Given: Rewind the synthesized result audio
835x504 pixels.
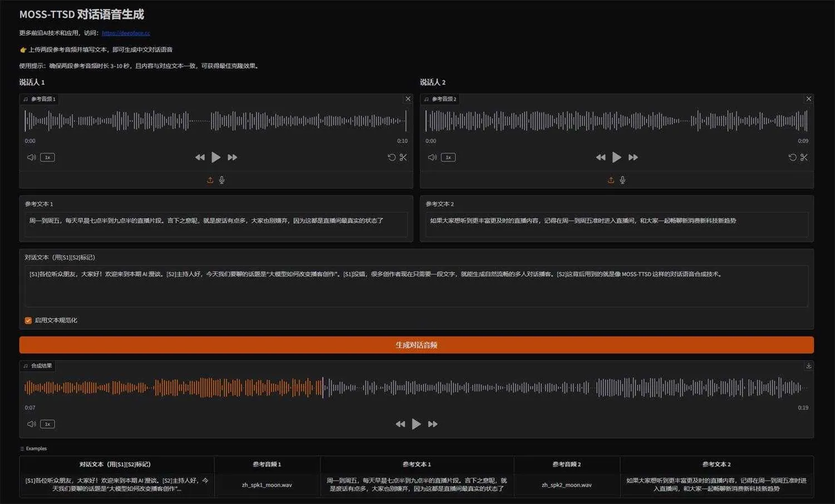Looking at the screenshot, I should pyautogui.click(x=400, y=424).
